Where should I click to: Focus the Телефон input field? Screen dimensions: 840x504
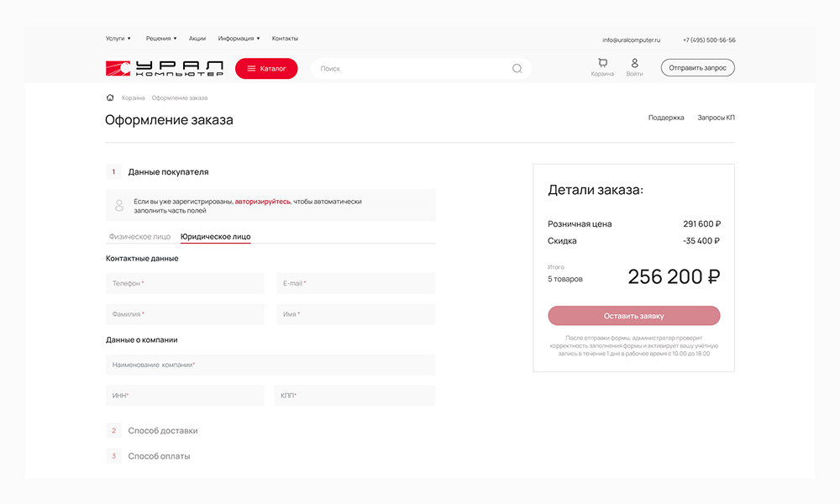tap(185, 283)
